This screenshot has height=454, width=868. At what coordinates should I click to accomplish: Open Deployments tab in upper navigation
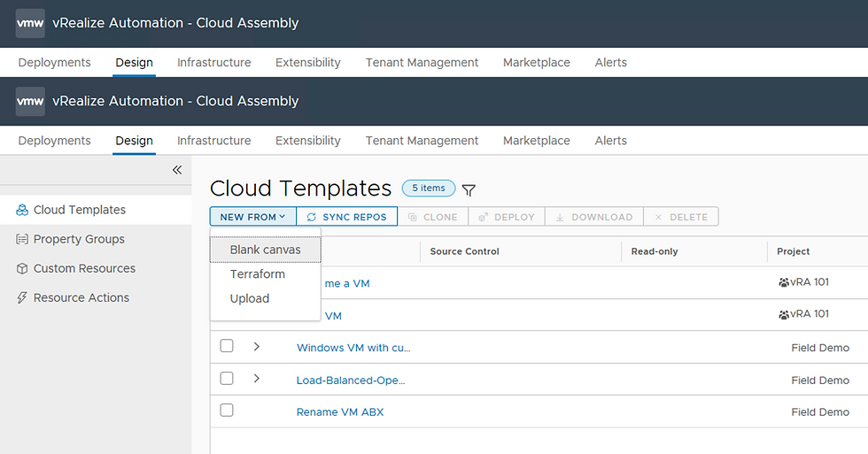coord(54,63)
